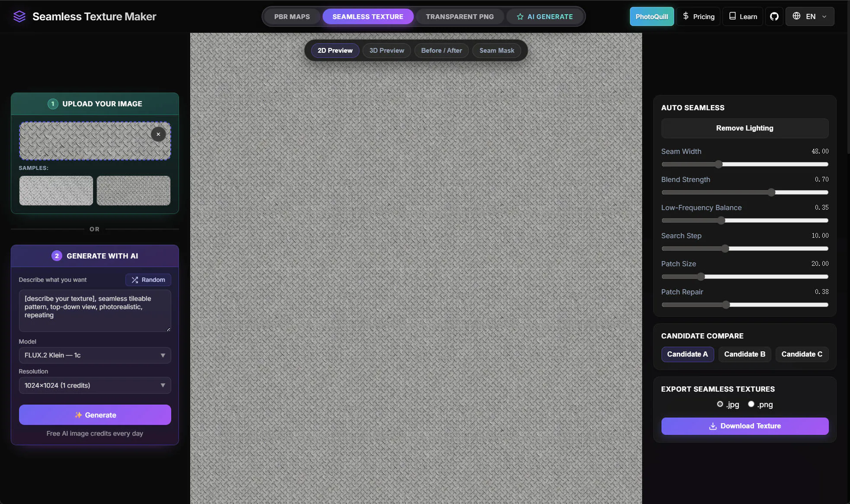Click the star icon on AI Generate
This screenshot has height=504, width=850.
tap(520, 16)
